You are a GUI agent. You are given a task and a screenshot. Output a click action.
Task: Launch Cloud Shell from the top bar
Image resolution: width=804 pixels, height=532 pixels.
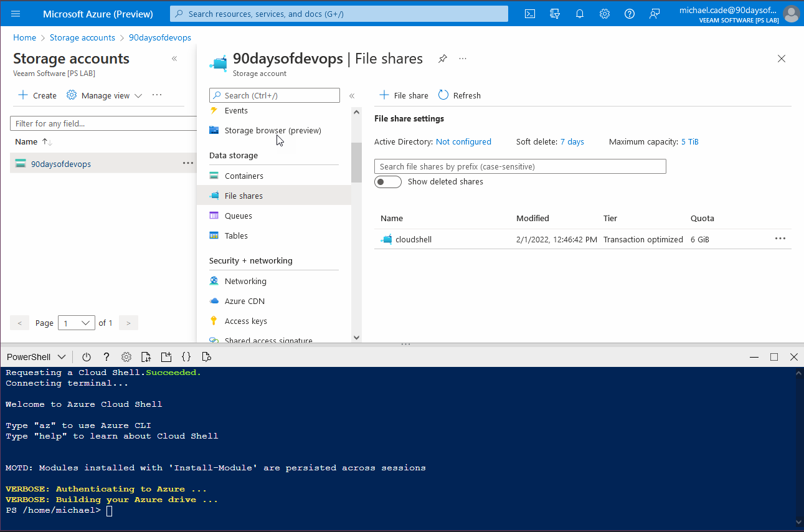pos(529,13)
